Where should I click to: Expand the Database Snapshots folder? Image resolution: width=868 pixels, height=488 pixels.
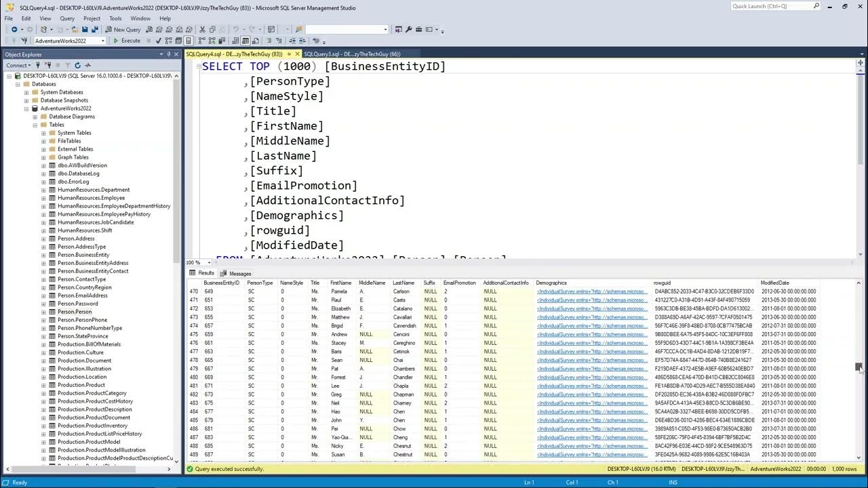pyautogui.click(x=26, y=100)
